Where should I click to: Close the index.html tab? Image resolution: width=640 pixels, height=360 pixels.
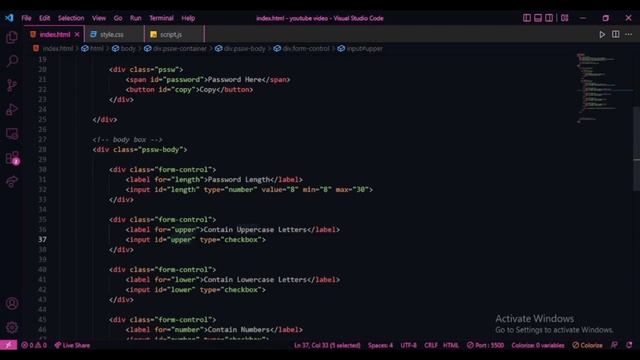[x=77, y=35]
